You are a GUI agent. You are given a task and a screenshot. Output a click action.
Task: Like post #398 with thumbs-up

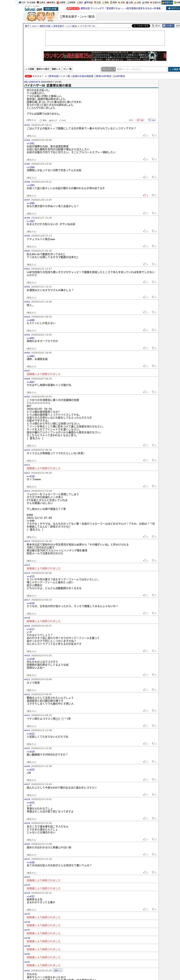coord(146,231)
